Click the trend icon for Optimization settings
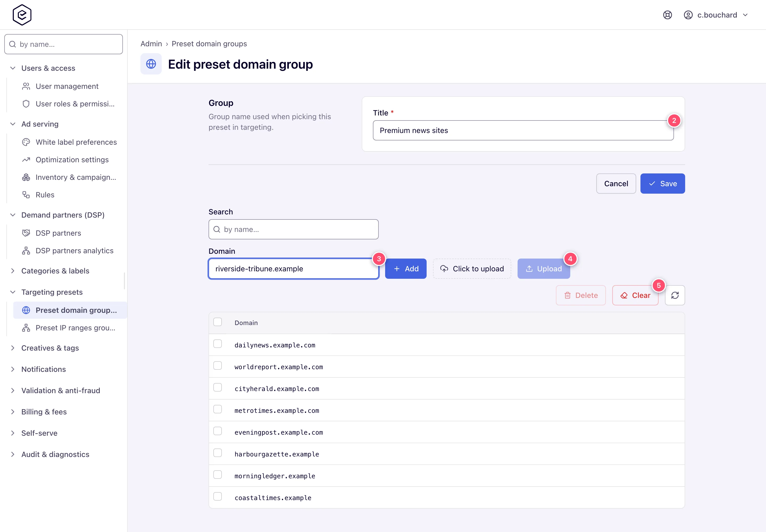766x532 pixels. 26,160
